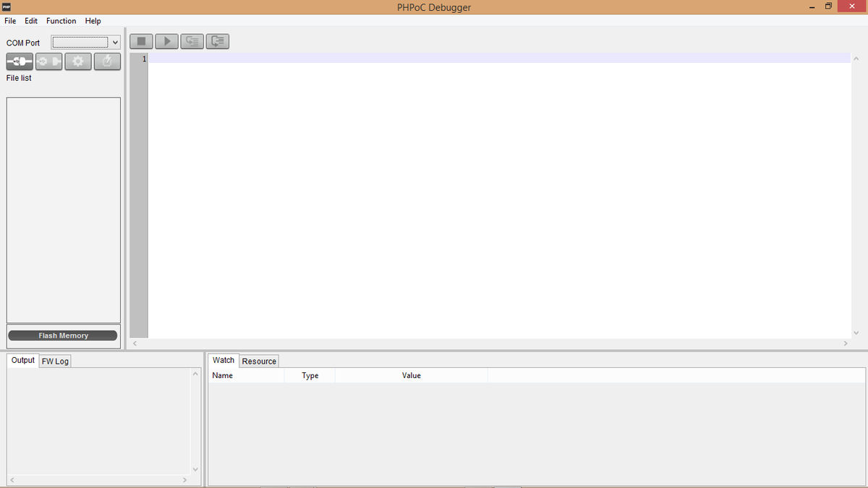Screen dimensions: 868x488
Task: Switch to the FW Log tab
Action: coord(55,361)
